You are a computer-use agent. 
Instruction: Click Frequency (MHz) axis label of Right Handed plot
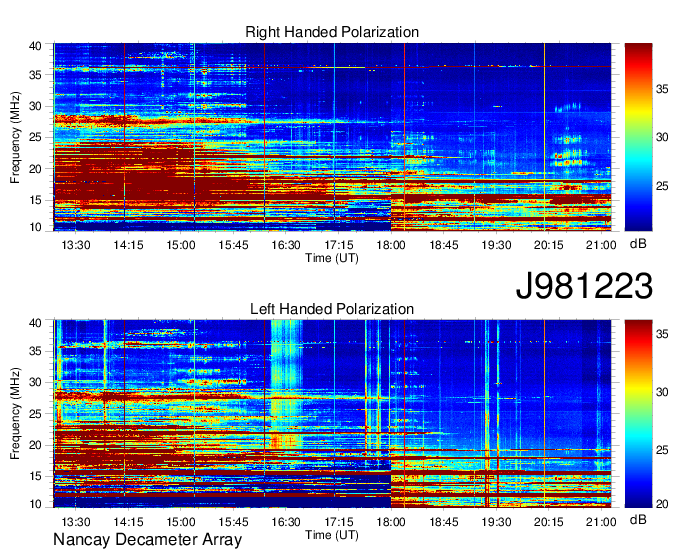15,137
